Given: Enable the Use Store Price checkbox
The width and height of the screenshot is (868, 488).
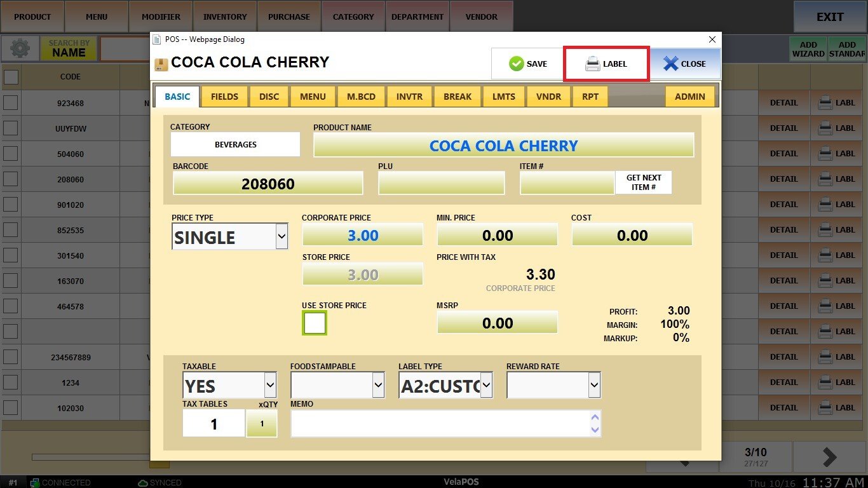Looking at the screenshot, I should (315, 323).
